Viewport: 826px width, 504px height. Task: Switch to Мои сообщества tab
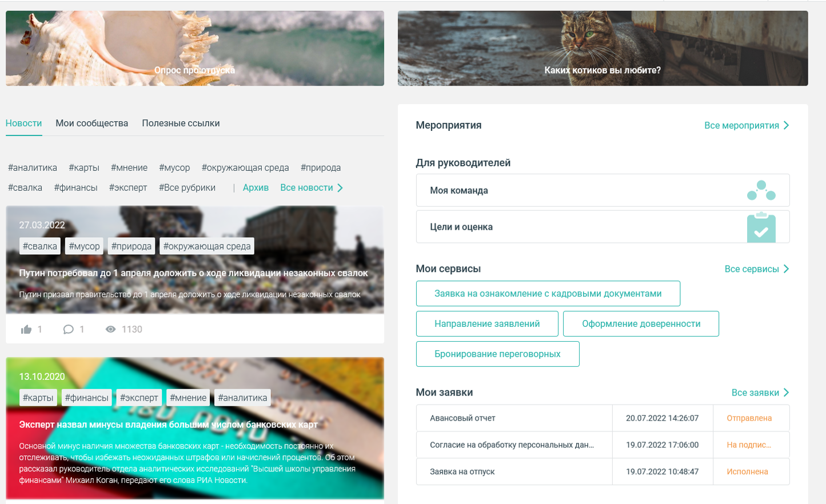91,123
